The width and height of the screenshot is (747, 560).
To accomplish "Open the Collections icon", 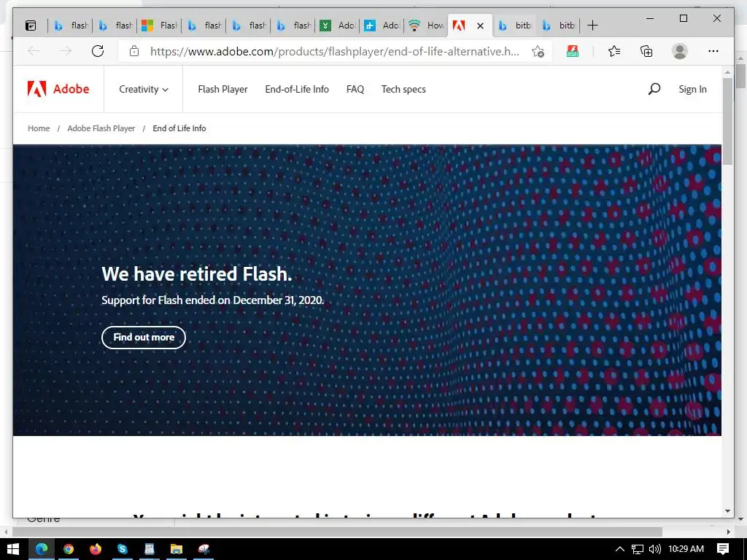I will coord(646,51).
